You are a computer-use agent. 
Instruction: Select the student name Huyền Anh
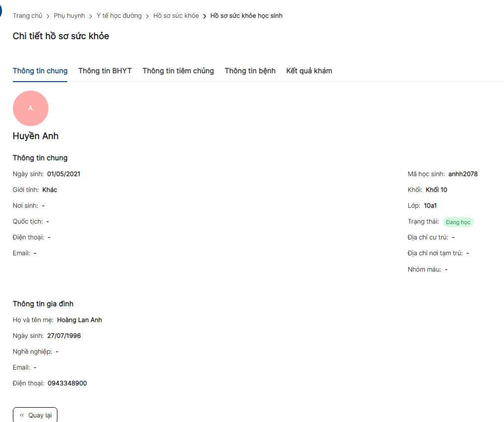36,136
